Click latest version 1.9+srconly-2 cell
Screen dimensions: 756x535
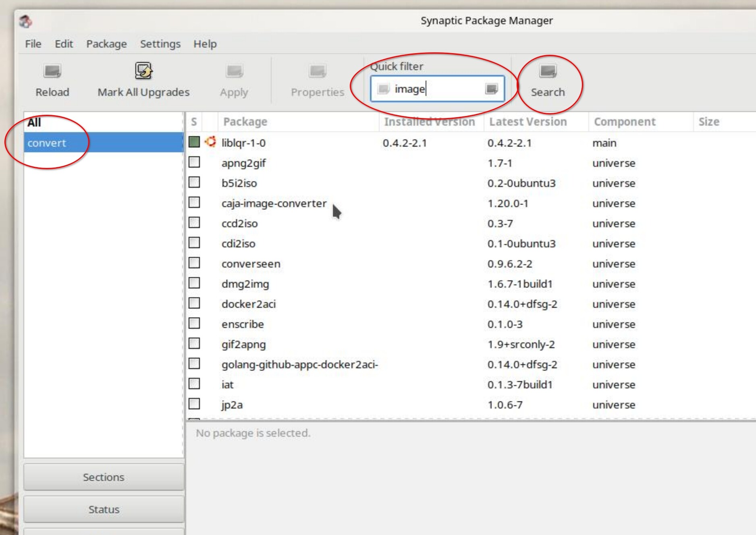(x=521, y=344)
